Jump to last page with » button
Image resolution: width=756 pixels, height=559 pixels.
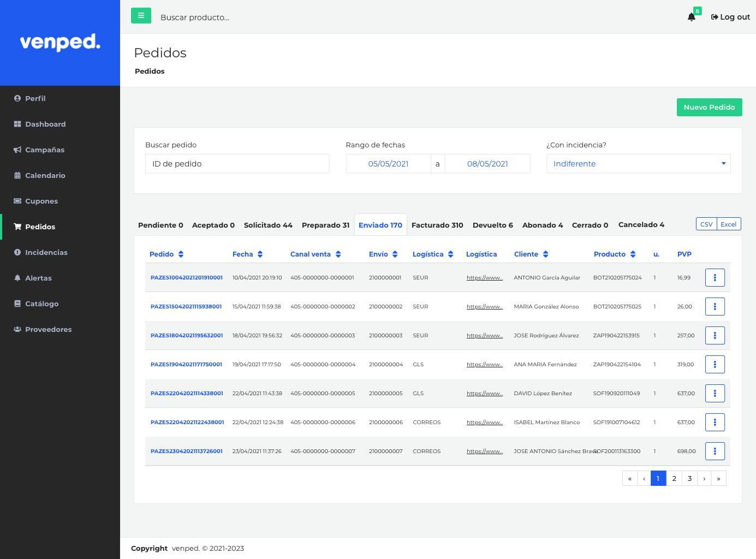click(718, 478)
